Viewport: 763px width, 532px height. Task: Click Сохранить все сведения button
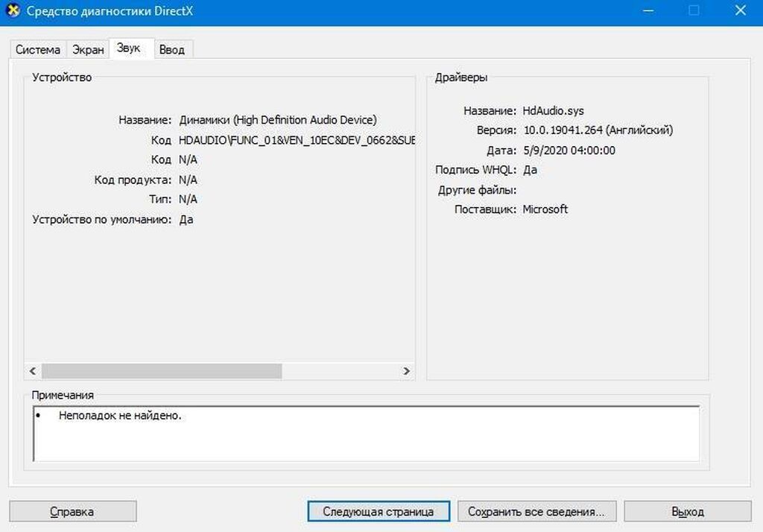tap(536, 512)
